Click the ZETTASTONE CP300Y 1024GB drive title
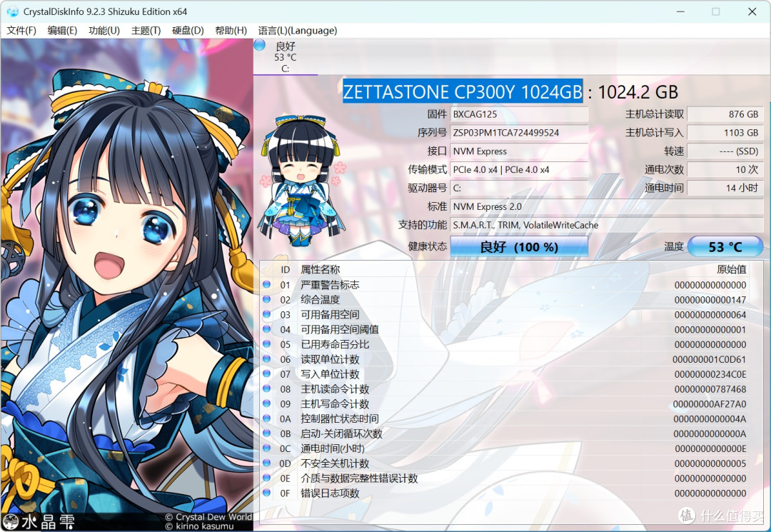The image size is (771, 532). [462, 92]
